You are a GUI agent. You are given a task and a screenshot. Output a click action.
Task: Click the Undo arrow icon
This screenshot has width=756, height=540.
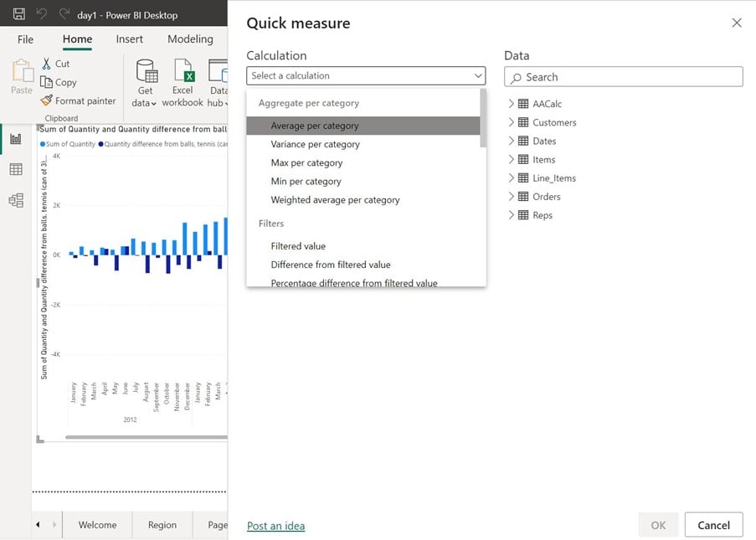click(42, 14)
